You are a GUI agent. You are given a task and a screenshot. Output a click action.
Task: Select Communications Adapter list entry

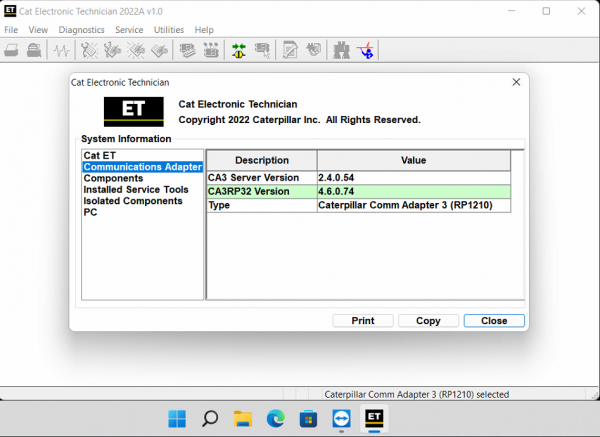tap(142, 167)
